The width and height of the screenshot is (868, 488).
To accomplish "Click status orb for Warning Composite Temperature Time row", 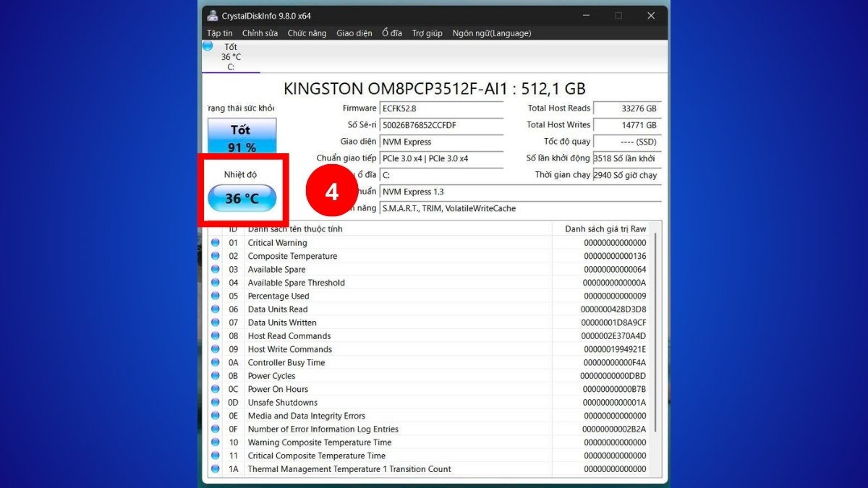I will tap(215, 442).
